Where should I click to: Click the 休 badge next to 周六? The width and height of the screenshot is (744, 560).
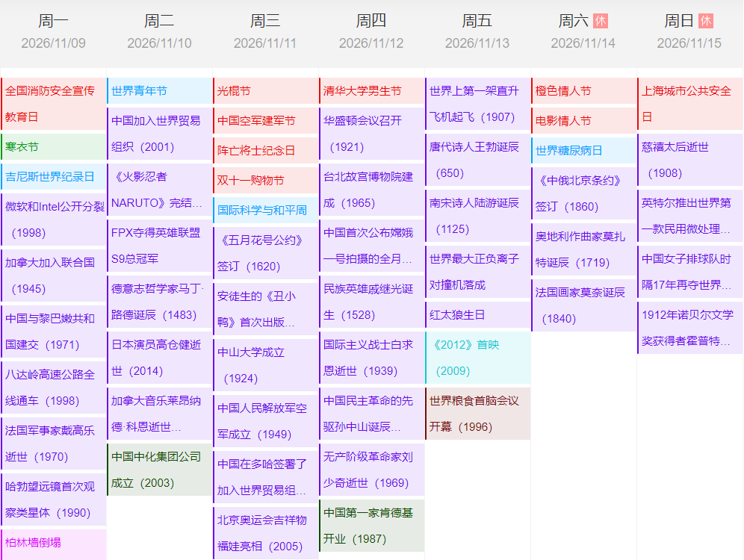pyautogui.click(x=601, y=21)
